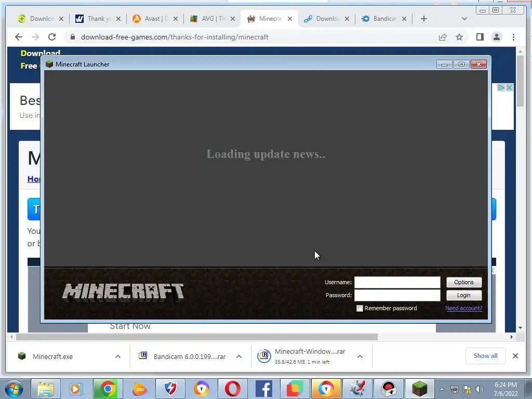Click the vertical scrollbar thumb of the page
Screen dimensions: 532x399
coord(521,82)
